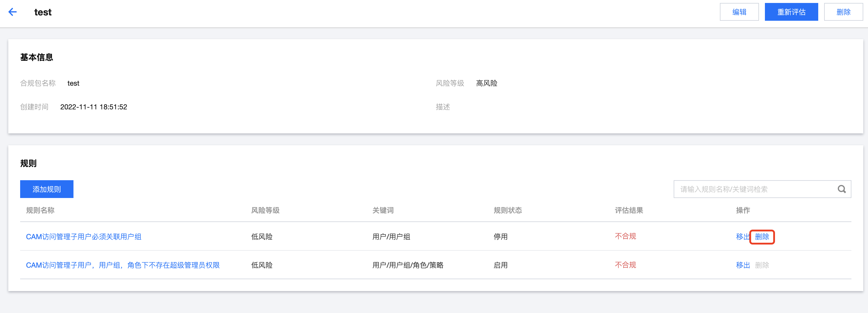Click the 规则名称 column header
This screenshot has height=313, width=868.
[40, 210]
